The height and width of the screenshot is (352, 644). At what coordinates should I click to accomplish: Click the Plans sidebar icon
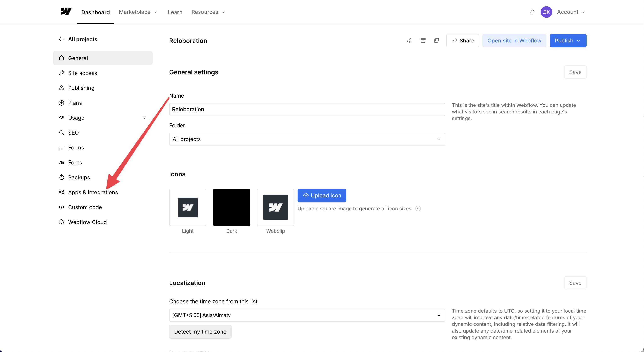[62, 103]
